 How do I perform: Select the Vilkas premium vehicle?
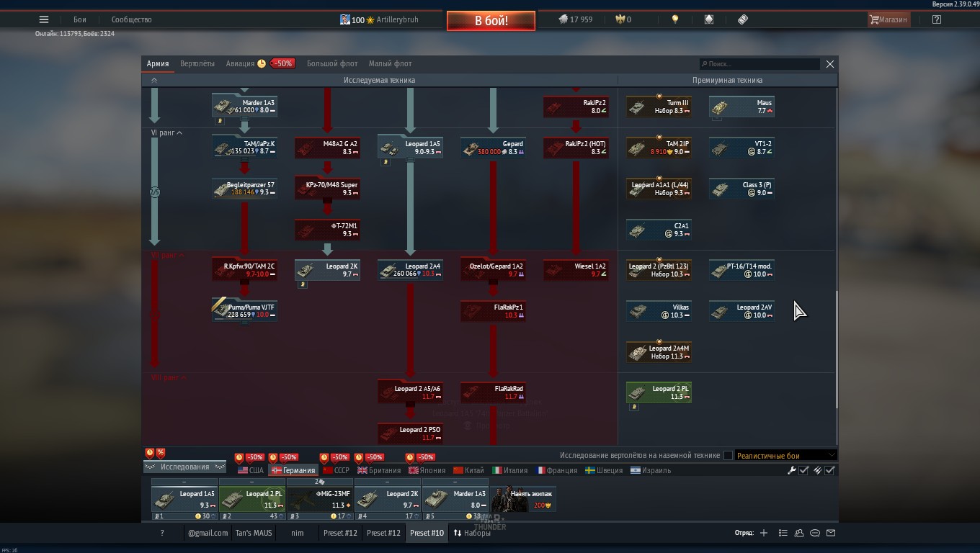pos(659,311)
